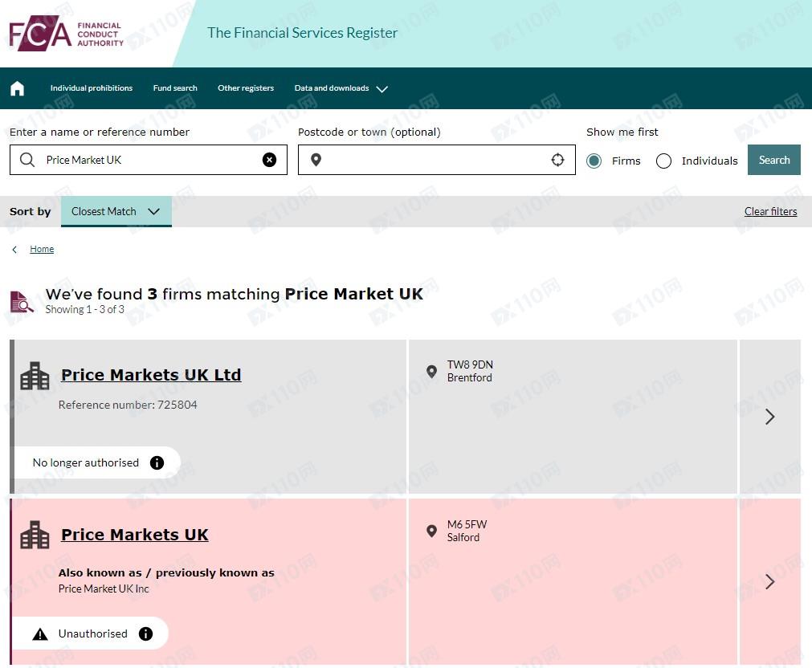The image size is (812, 668).
Task: Click the home icon in navigation bar
Action: 17,88
